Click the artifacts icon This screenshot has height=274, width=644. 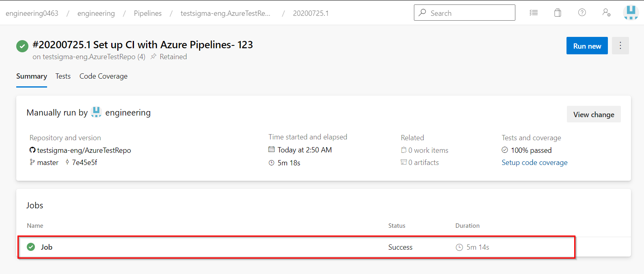404,162
